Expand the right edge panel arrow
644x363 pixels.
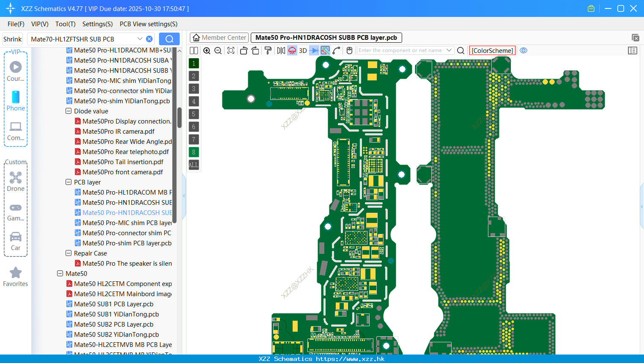pos(642,206)
